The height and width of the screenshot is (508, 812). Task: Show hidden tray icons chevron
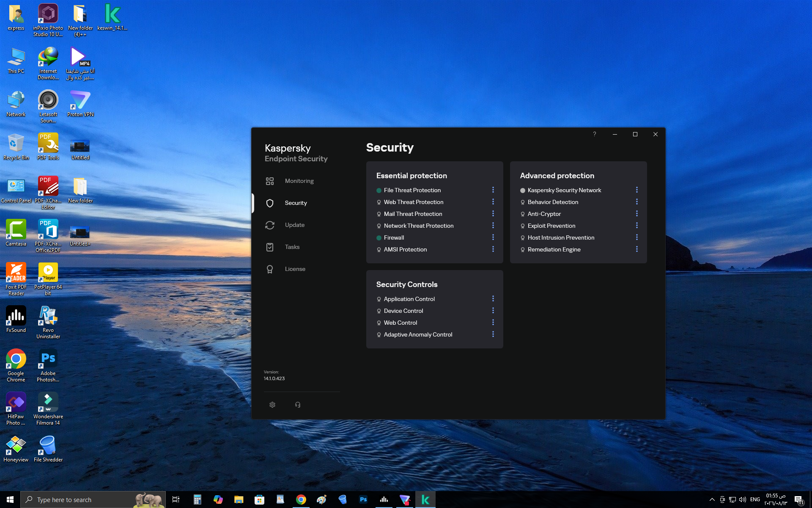coord(712,500)
